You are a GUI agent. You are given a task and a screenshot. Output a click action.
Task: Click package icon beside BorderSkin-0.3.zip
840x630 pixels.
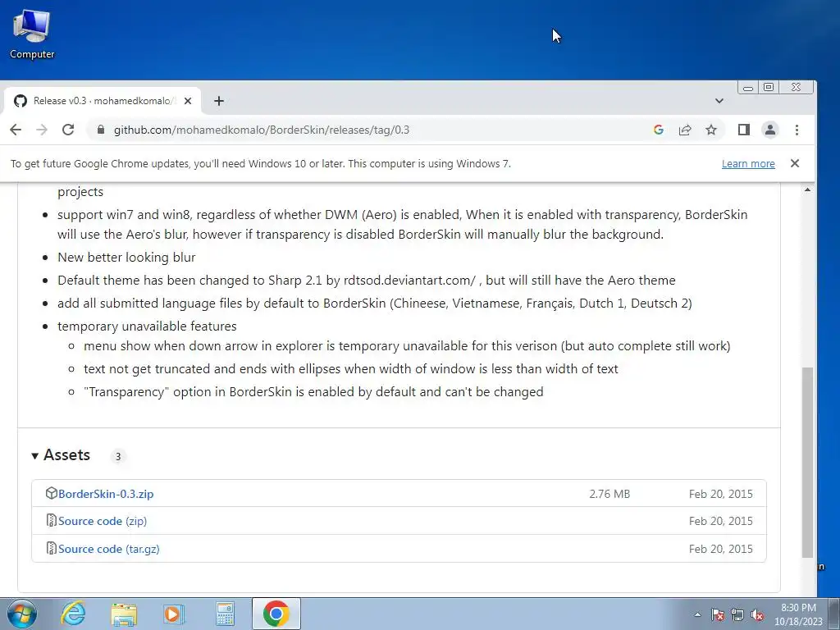51,493
